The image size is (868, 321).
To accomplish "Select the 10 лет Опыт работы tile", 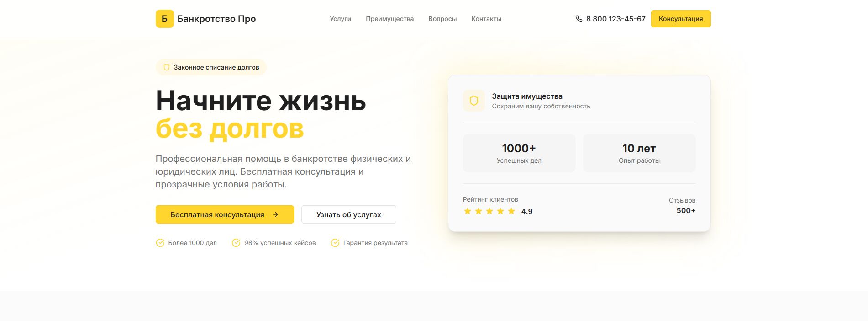I will click(x=639, y=153).
